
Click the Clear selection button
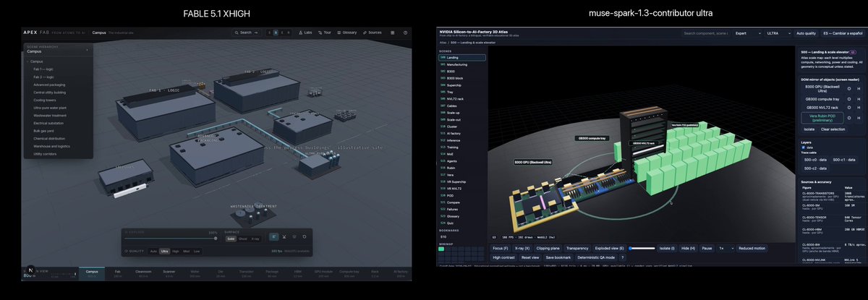(833, 129)
